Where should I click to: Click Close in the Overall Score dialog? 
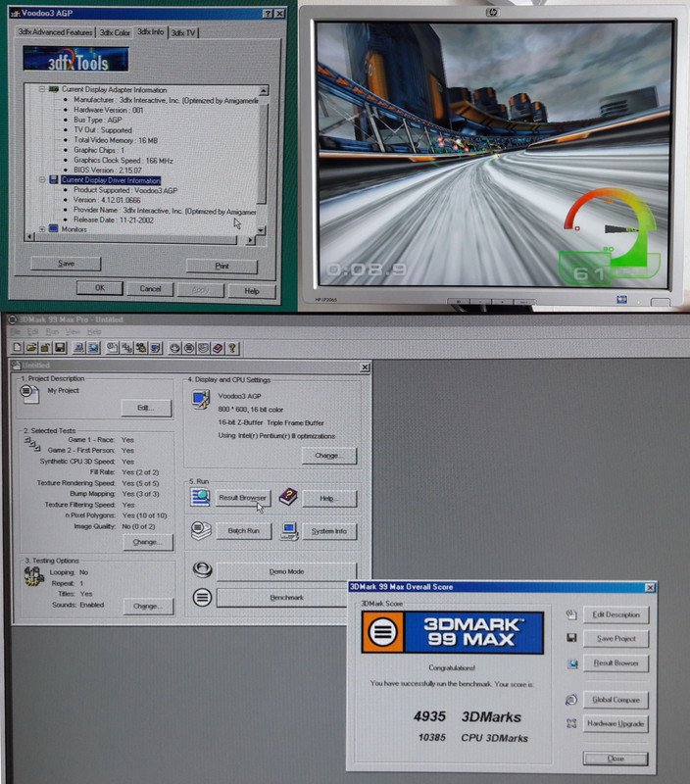click(616, 759)
